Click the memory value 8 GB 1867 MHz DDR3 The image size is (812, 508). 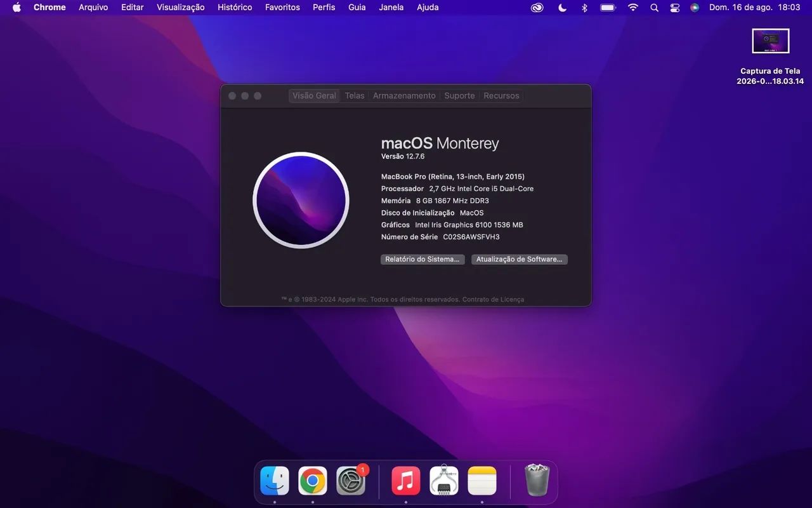(452, 201)
